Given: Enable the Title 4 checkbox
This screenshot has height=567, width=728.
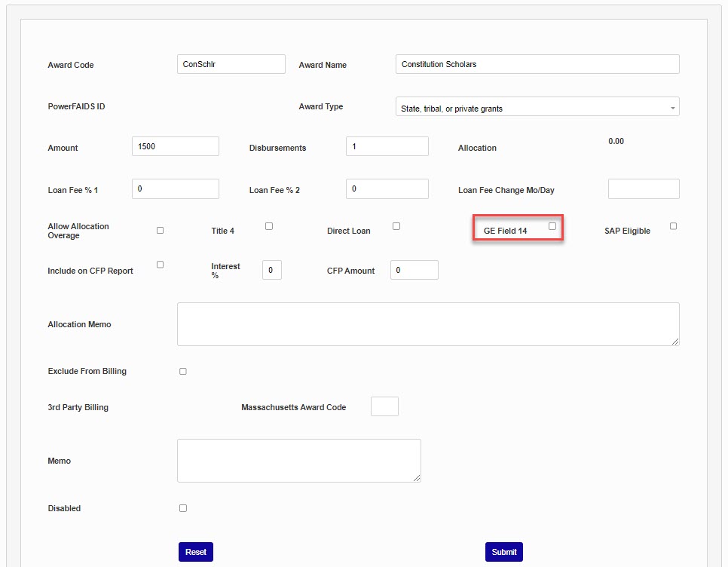Looking at the screenshot, I should (269, 226).
